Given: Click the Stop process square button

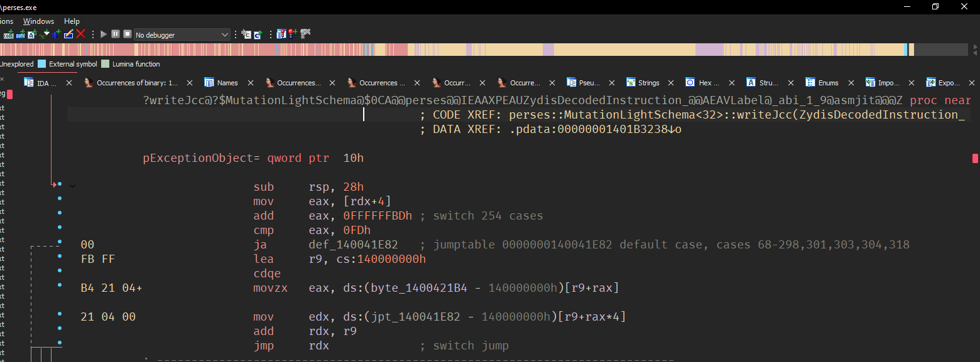Looking at the screenshot, I should pos(127,34).
